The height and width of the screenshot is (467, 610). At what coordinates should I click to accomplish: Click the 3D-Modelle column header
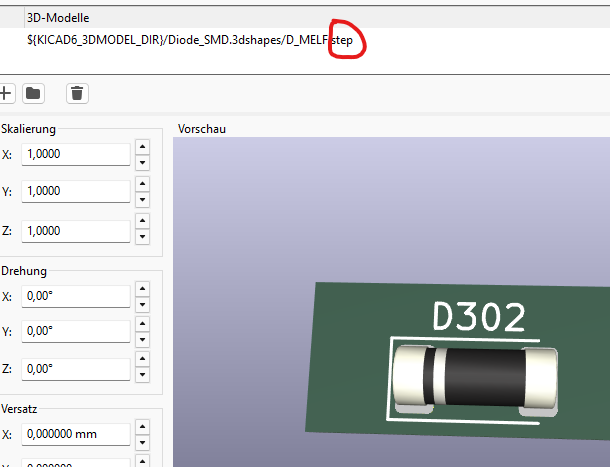tap(60, 17)
